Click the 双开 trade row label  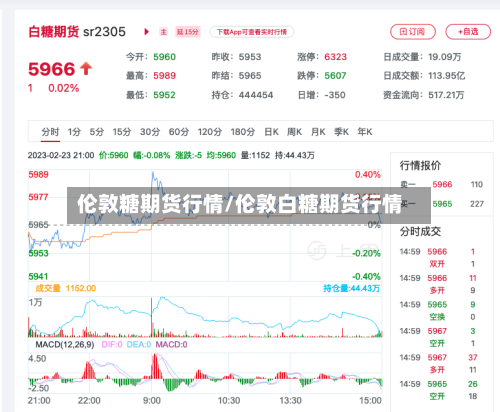click(437, 264)
